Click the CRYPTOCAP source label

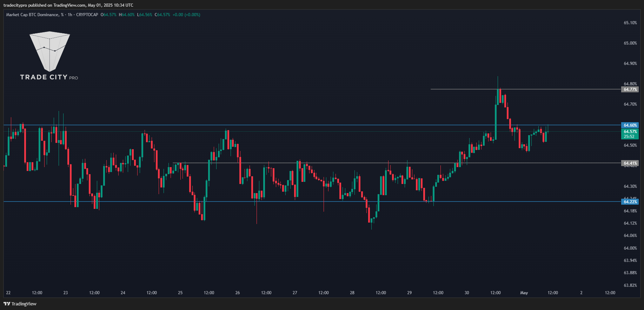[87, 15]
